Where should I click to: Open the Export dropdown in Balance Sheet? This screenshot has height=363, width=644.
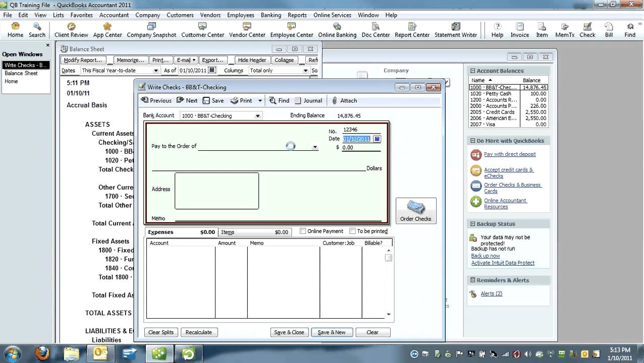tap(212, 60)
